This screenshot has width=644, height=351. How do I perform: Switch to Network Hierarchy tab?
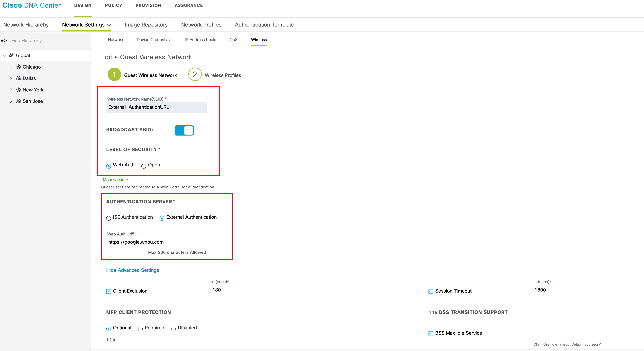pos(26,25)
